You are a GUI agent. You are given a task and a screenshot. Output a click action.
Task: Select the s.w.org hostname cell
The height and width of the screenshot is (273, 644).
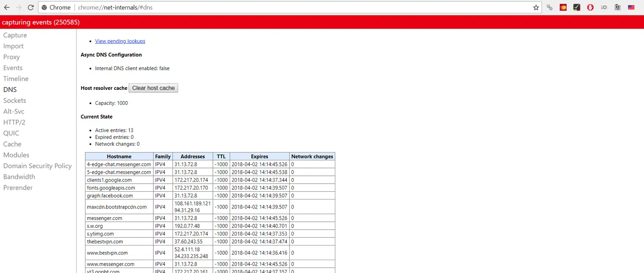pos(119,226)
